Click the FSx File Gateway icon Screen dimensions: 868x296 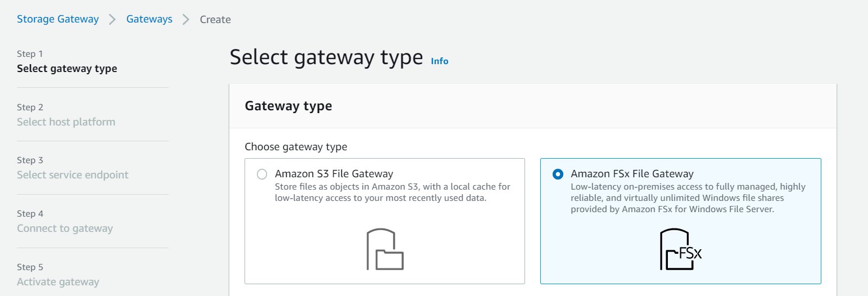pos(681,249)
